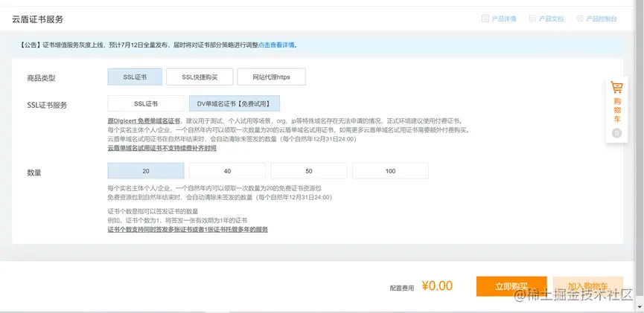This screenshot has height=313, width=644.
Task: Select SSL证书 product type
Action: coord(135,77)
